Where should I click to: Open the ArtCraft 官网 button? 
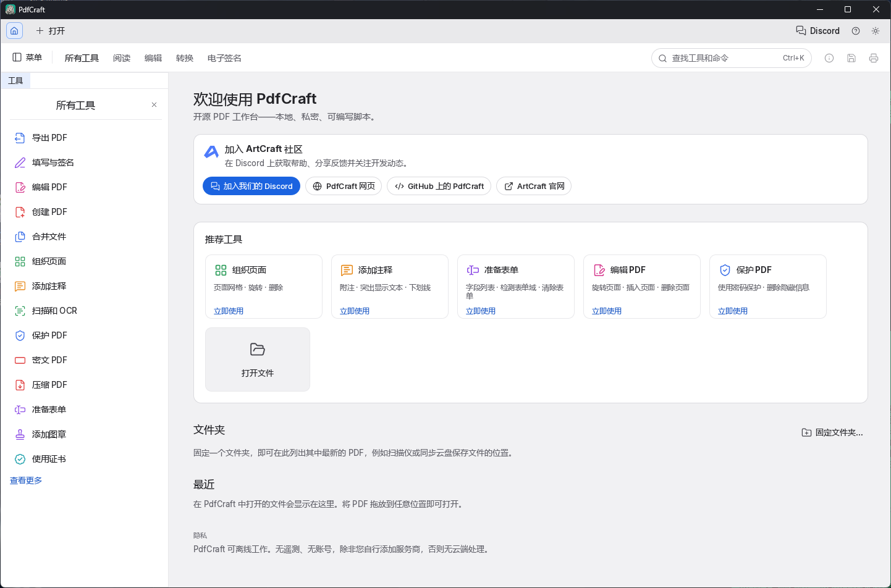click(534, 186)
